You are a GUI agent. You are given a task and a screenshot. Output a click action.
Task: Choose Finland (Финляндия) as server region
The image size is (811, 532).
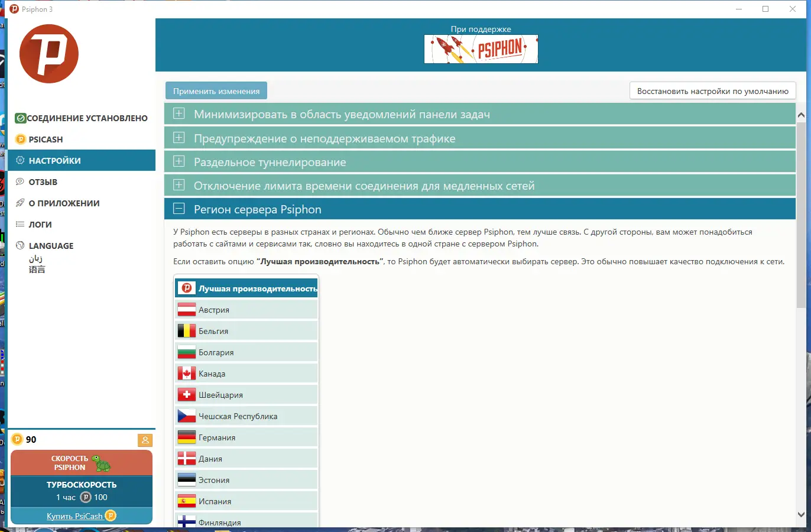(246, 521)
